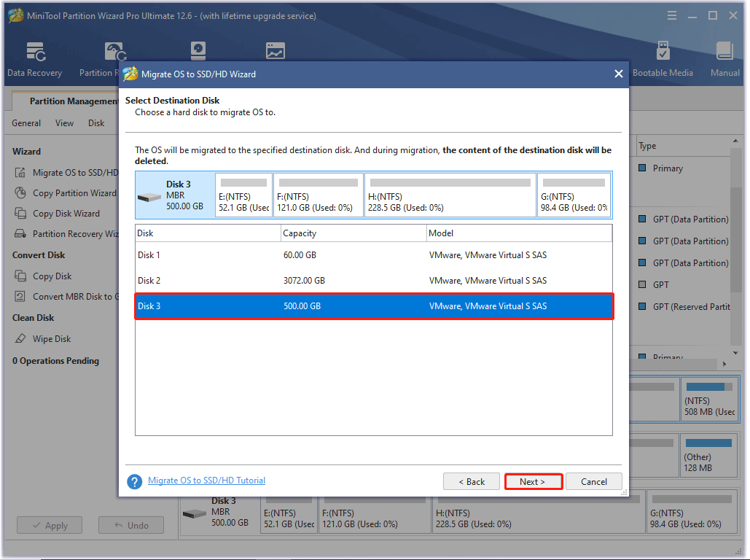
Task: Select Disk 2 row with 3072.00 GB
Action: coord(374,281)
